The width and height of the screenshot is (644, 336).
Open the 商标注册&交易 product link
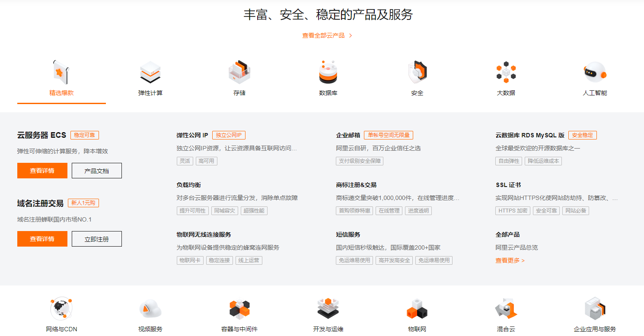click(x=356, y=185)
